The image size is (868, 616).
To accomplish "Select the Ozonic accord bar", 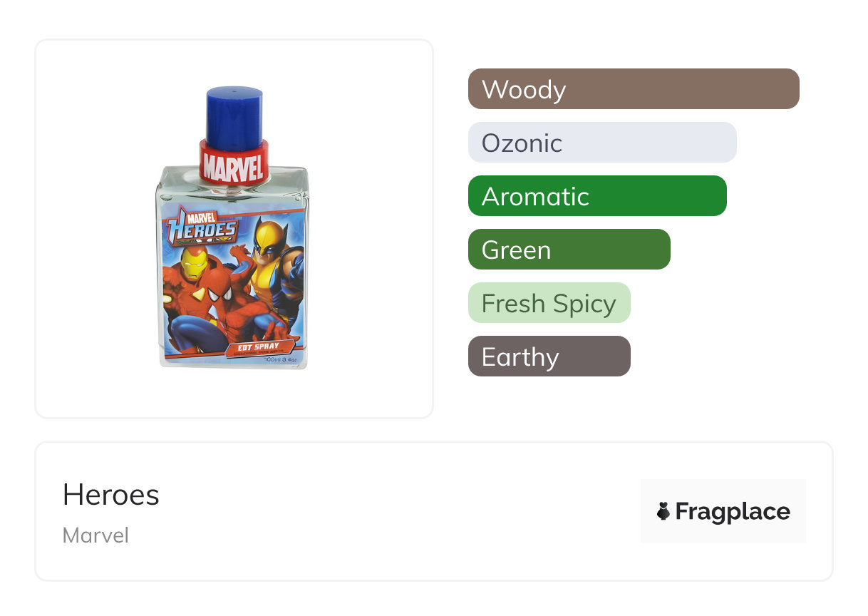I will (x=601, y=143).
